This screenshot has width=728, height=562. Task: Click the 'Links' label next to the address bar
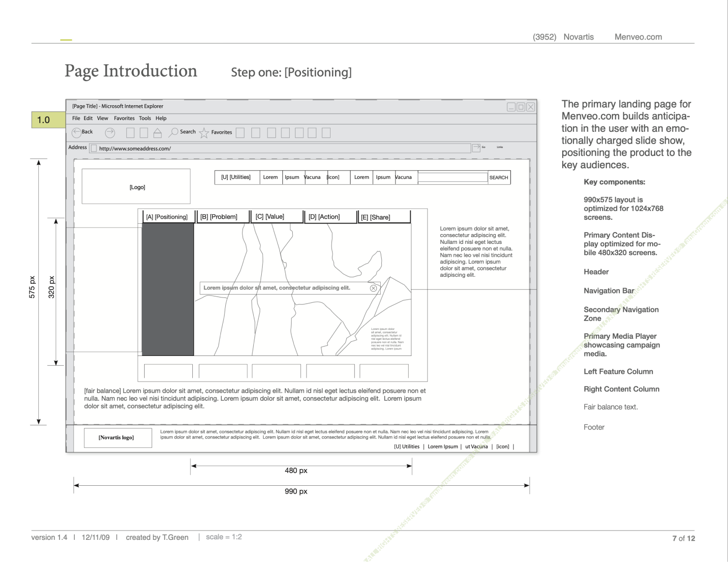click(500, 147)
